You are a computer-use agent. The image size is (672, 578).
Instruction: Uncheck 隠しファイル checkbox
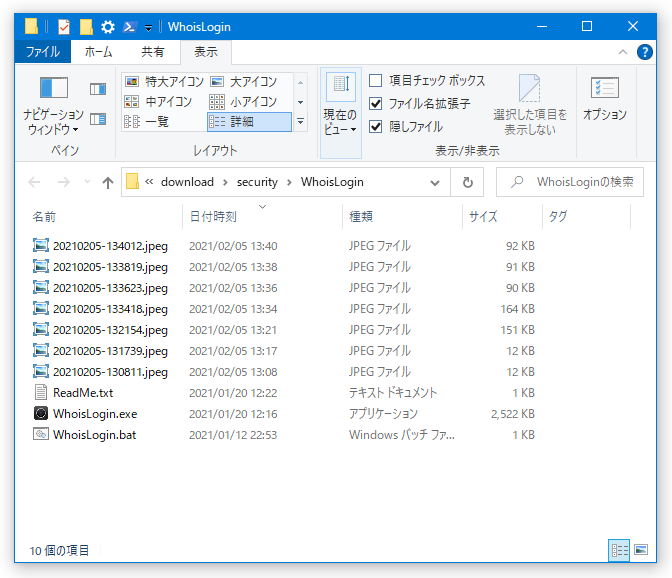click(x=375, y=127)
